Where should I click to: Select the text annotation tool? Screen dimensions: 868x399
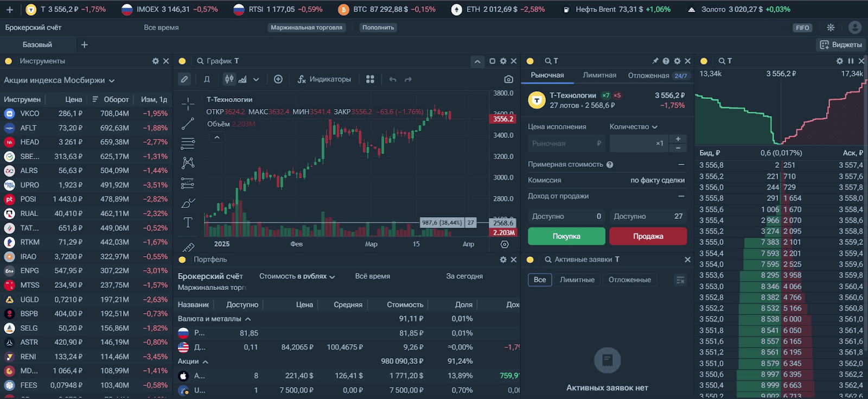(x=188, y=222)
